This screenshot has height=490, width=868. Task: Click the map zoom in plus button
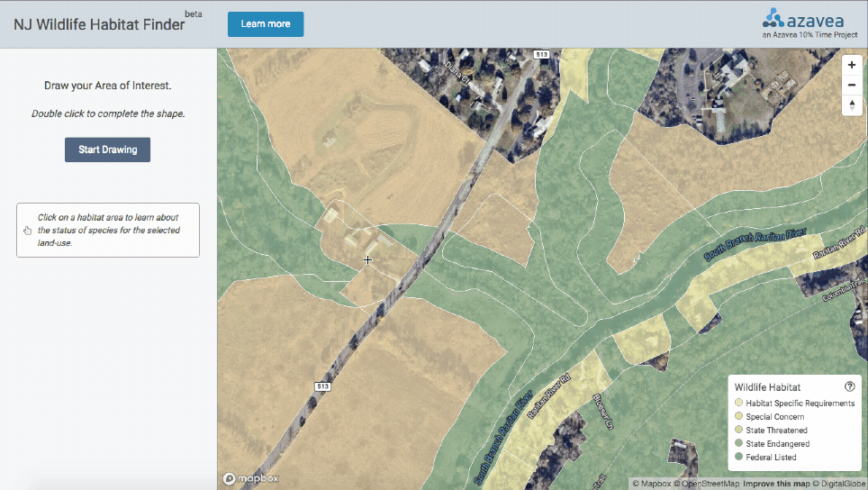click(x=852, y=66)
